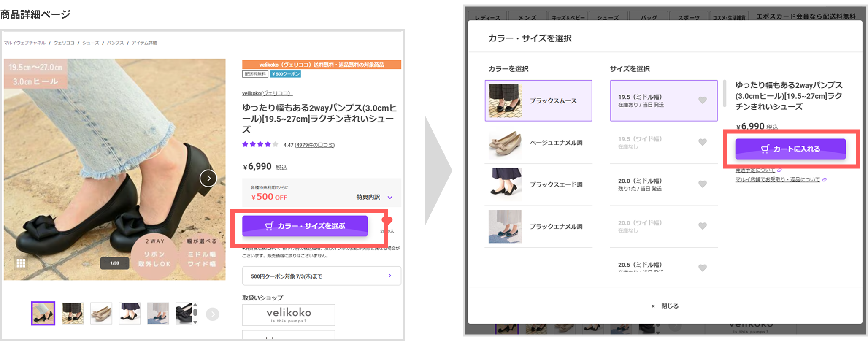Select ベージュエナメル調 color option
The height and width of the screenshot is (341, 868).
(538, 143)
